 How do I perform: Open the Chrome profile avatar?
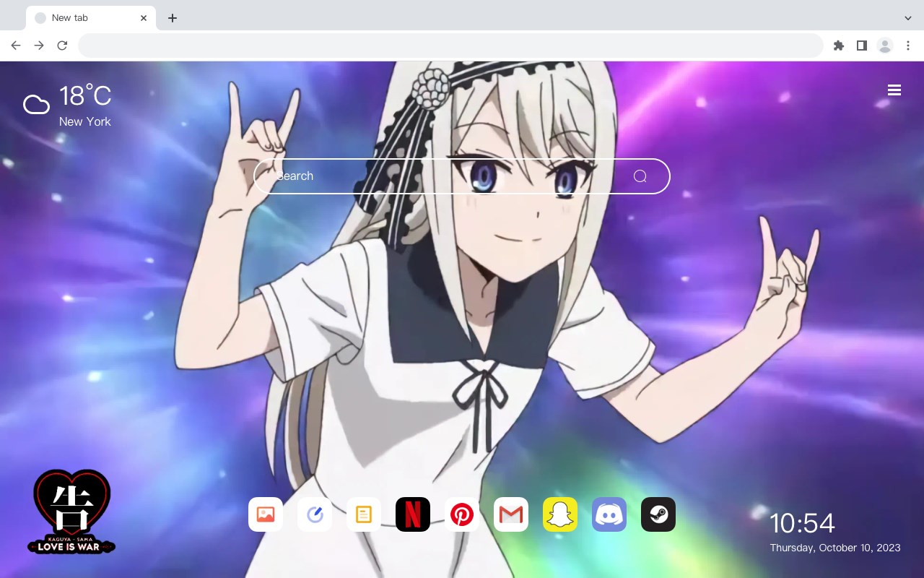click(x=885, y=46)
